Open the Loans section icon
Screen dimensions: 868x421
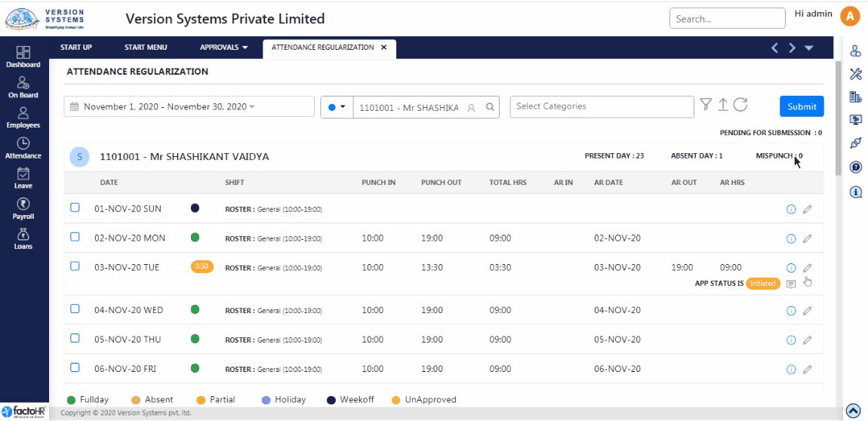tap(23, 238)
